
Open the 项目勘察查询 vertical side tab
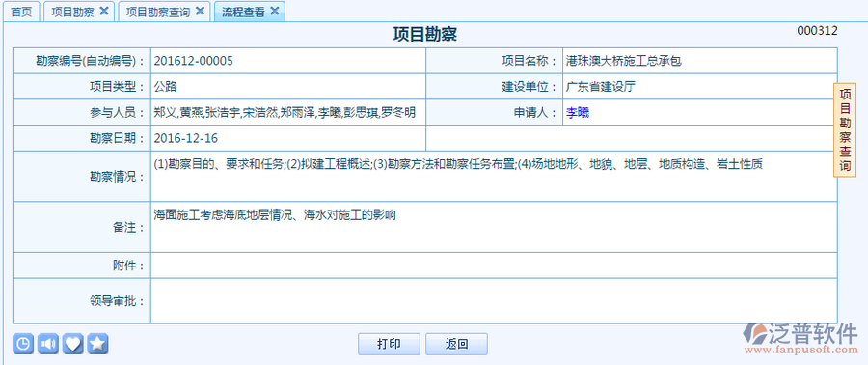845,130
